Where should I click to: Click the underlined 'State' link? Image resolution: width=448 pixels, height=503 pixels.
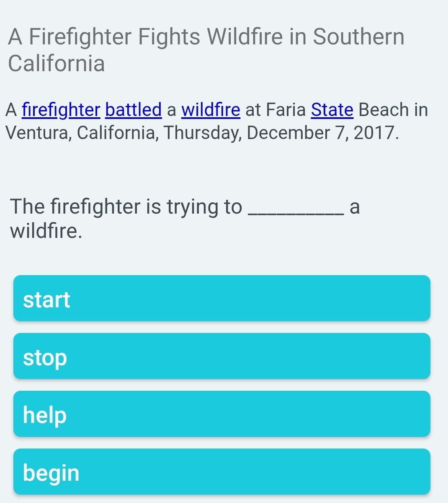(332, 110)
